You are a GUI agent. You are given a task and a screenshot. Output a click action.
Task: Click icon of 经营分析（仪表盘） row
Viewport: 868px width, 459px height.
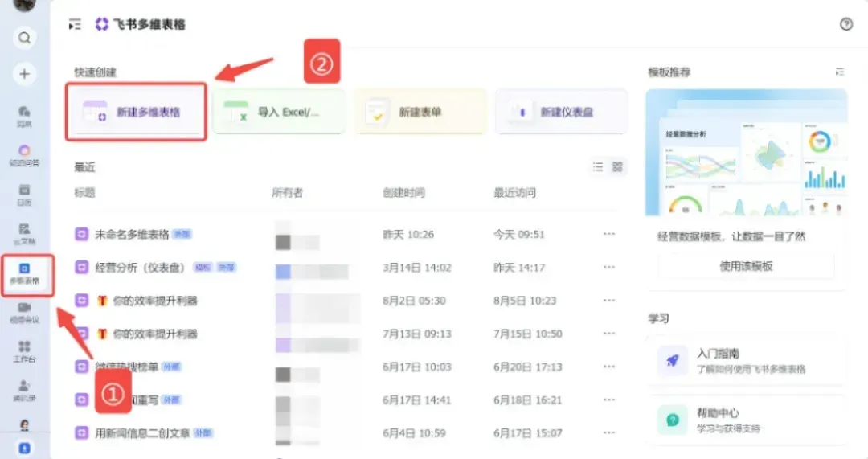(81, 268)
